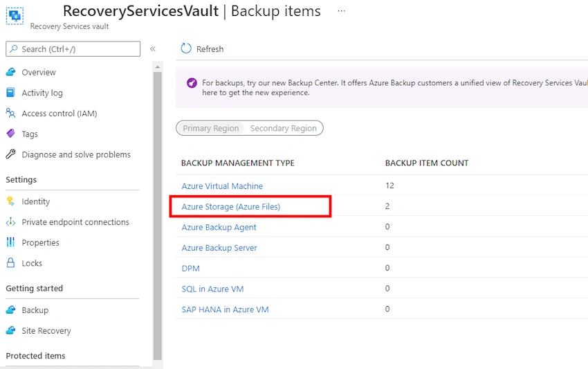The width and height of the screenshot is (588, 369).
Task: Click the Recovery Services vault subtitle
Action: click(69, 26)
